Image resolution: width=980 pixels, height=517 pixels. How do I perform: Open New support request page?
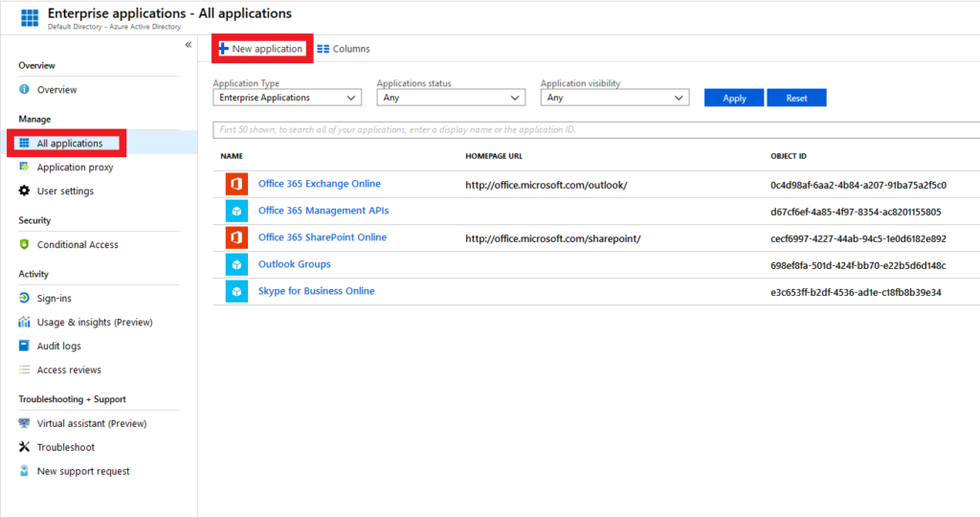coord(83,471)
